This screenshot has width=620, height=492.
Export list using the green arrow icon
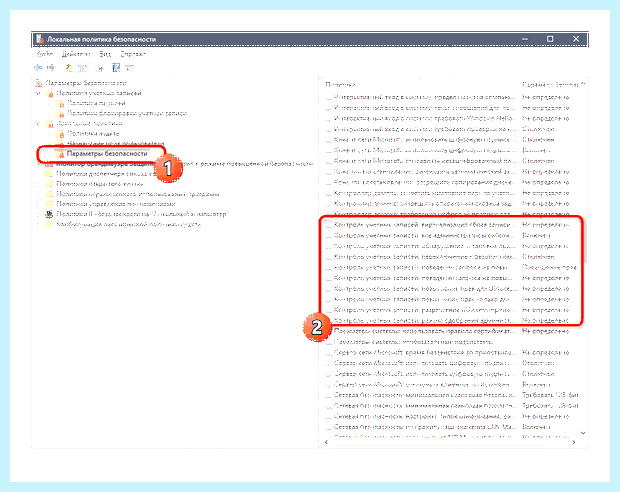pyautogui.click(x=101, y=68)
